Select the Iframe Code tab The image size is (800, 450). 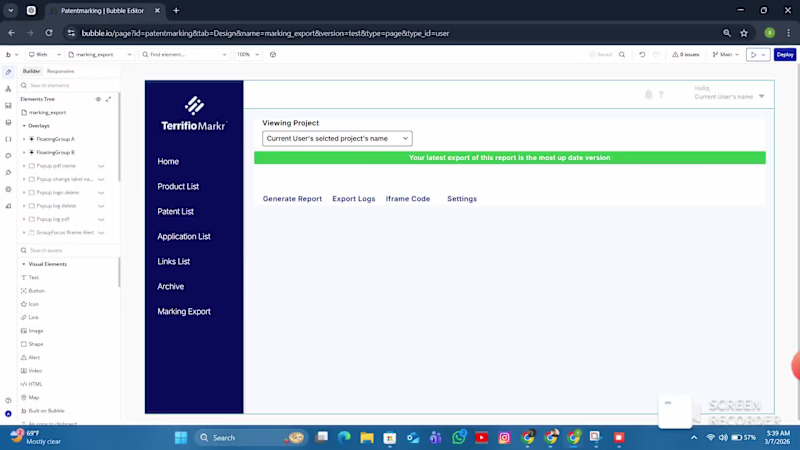coord(408,198)
